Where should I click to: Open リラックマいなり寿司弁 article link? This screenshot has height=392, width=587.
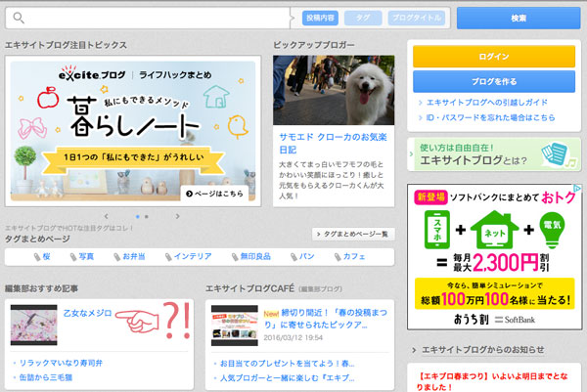[61, 363]
